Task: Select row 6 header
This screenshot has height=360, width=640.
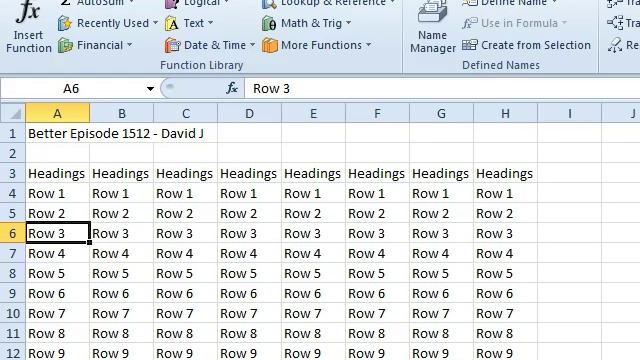Action: tap(13, 233)
